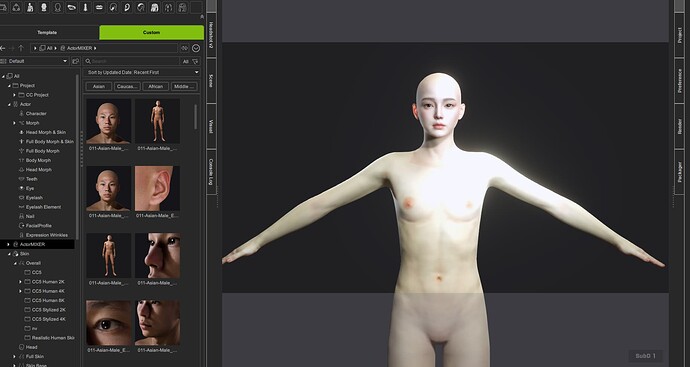Expand the ActorMIXER node in tree

8,244
